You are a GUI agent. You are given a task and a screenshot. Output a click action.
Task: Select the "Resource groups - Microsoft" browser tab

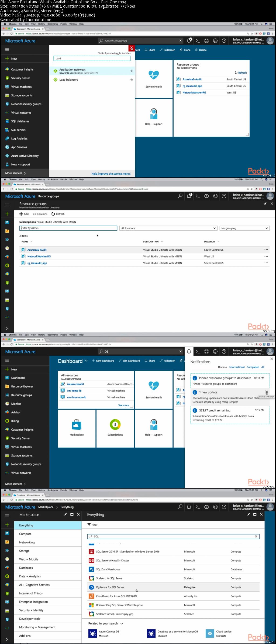pyautogui.click(x=28, y=184)
